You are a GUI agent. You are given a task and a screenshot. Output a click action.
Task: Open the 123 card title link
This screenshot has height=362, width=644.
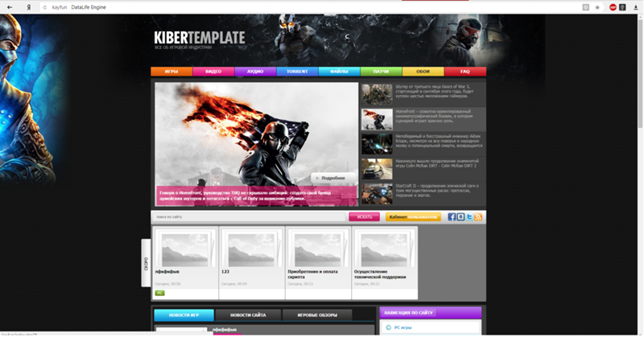click(225, 272)
